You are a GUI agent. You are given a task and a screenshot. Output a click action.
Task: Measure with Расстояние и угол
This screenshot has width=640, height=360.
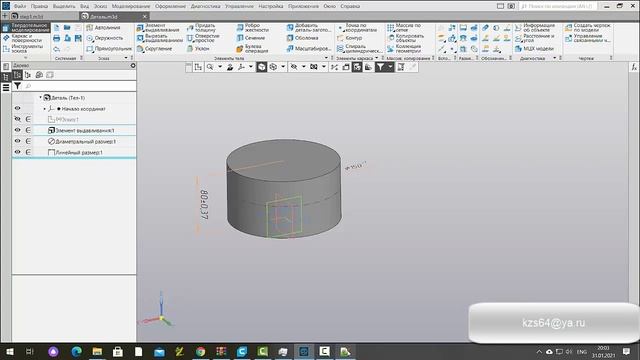[535, 38]
